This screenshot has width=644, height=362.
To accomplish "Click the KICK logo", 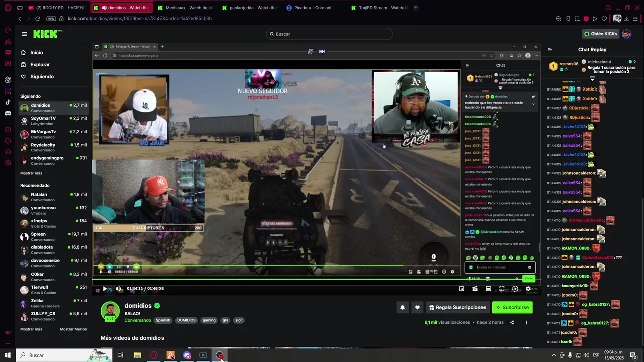I will point(48,34).
